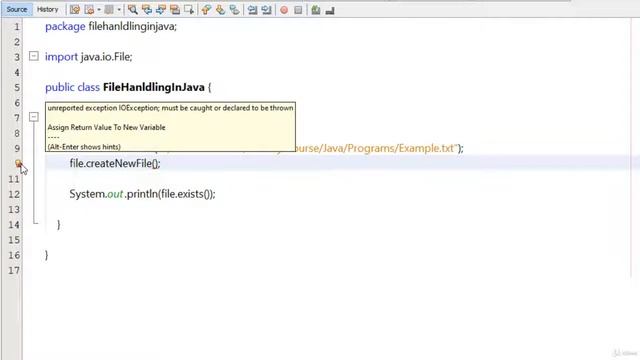Click line number 17 in gutter
The width and height of the screenshot is (640, 360).
coord(14,270)
